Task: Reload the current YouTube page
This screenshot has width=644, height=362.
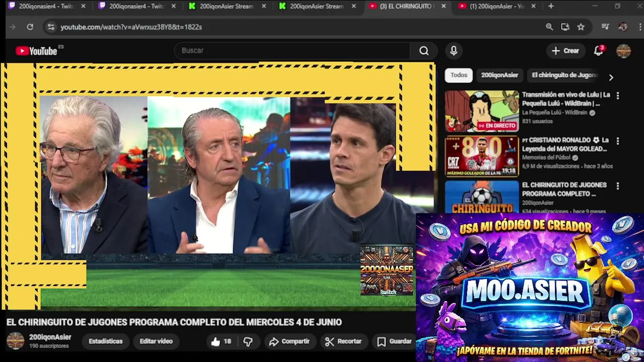Action: click(x=30, y=27)
